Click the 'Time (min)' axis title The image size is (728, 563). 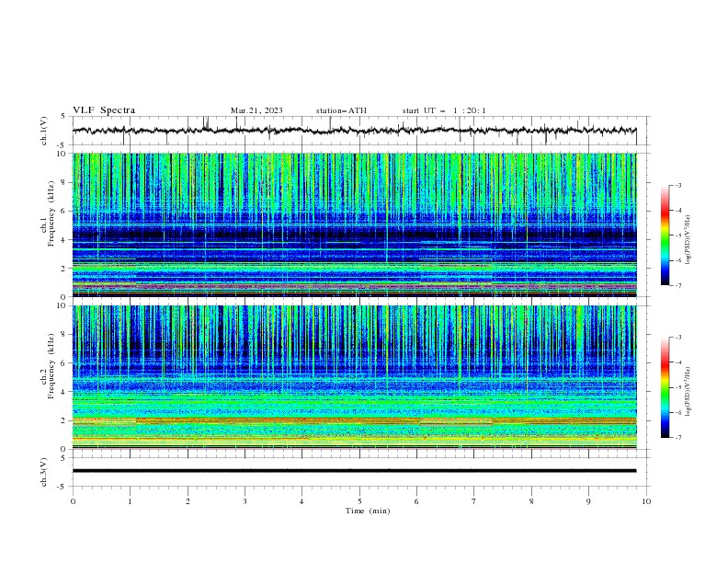tap(368, 511)
